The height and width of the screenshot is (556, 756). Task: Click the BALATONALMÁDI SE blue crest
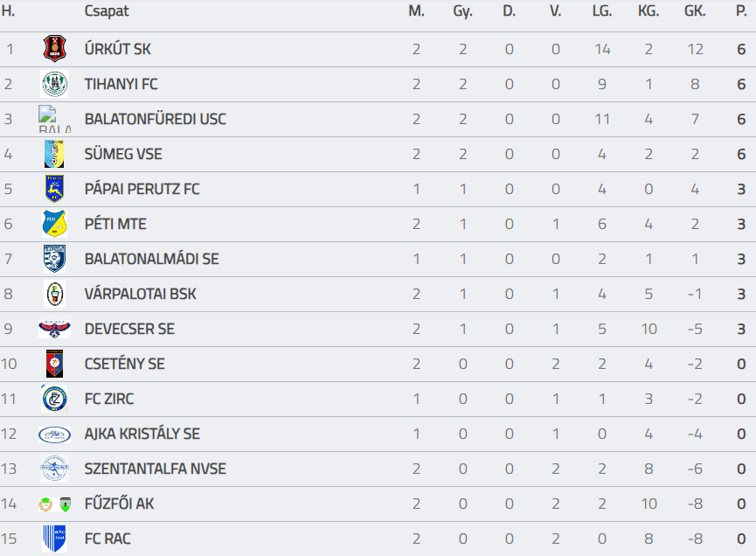(x=54, y=259)
